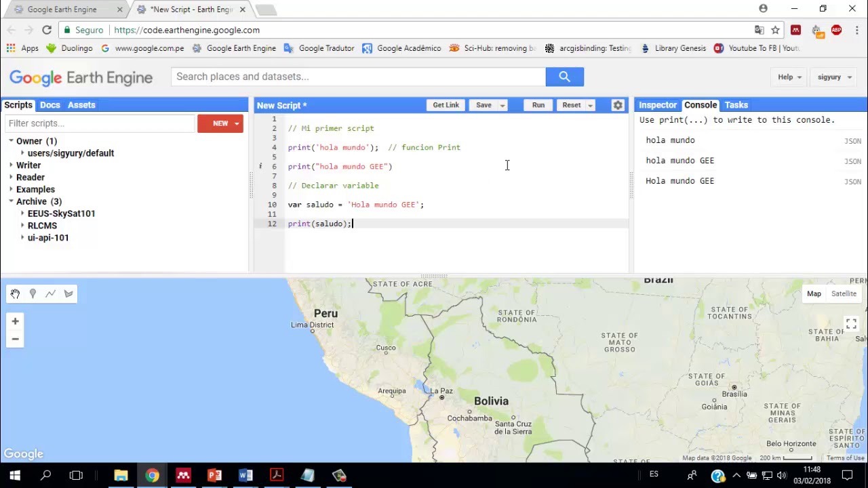The width and height of the screenshot is (868, 488).
Task: Open Google Acadêmico bookmark
Action: [401, 48]
